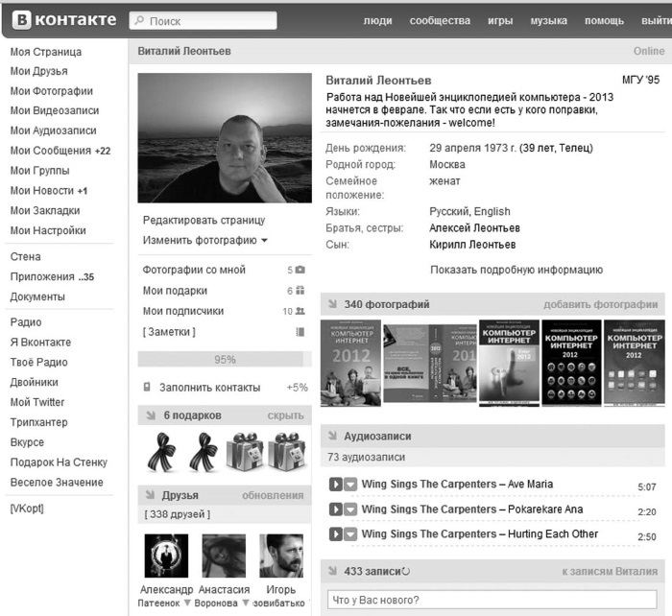Open the second black ribbon gift
Viewport: 672px width, 616px height.
pyautogui.click(x=204, y=452)
